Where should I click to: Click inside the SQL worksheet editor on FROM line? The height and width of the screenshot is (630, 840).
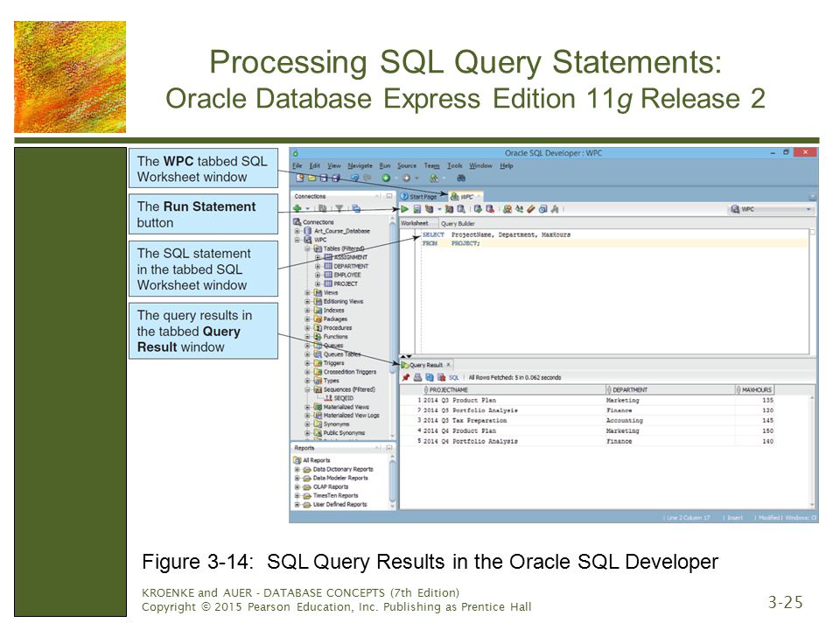614,244
